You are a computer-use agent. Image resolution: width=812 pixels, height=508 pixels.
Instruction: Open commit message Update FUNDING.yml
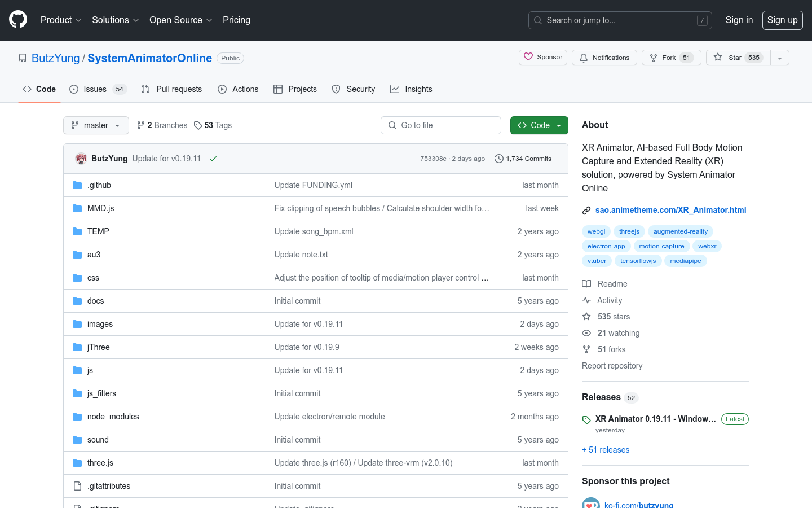click(x=313, y=185)
